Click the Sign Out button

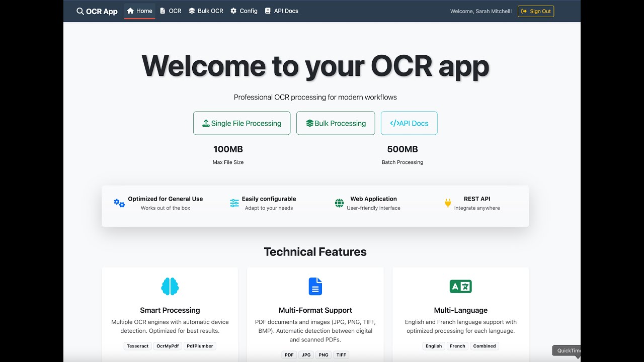(536, 11)
